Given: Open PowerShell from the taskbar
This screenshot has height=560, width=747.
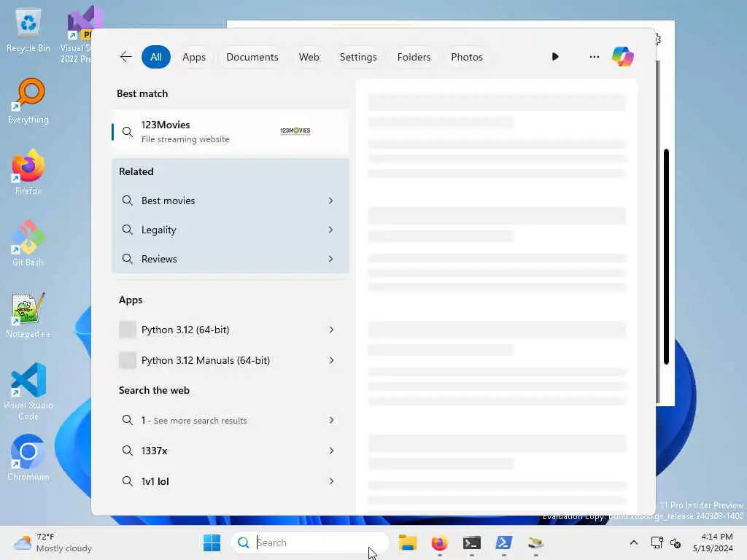Looking at the screenshot, I should [503, 542].
